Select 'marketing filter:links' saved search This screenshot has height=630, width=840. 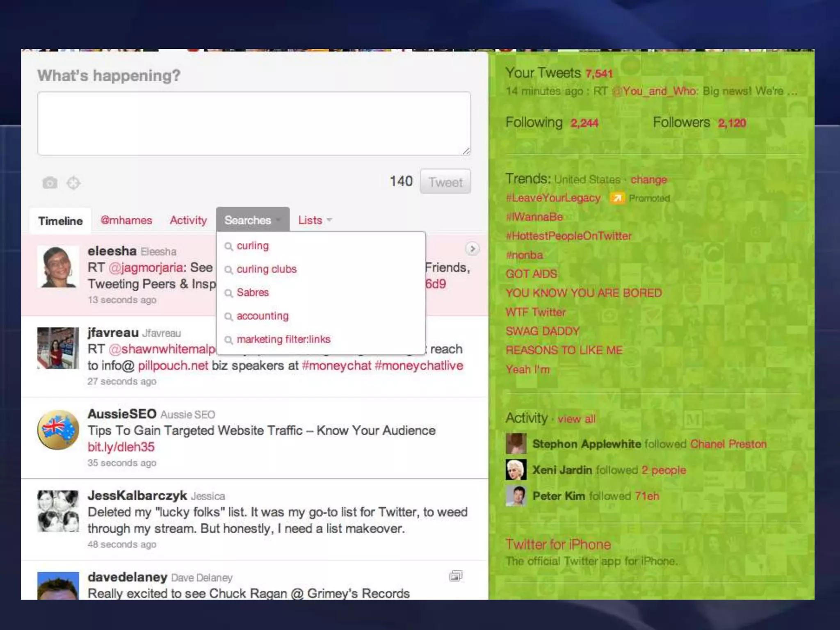point(283,339)
